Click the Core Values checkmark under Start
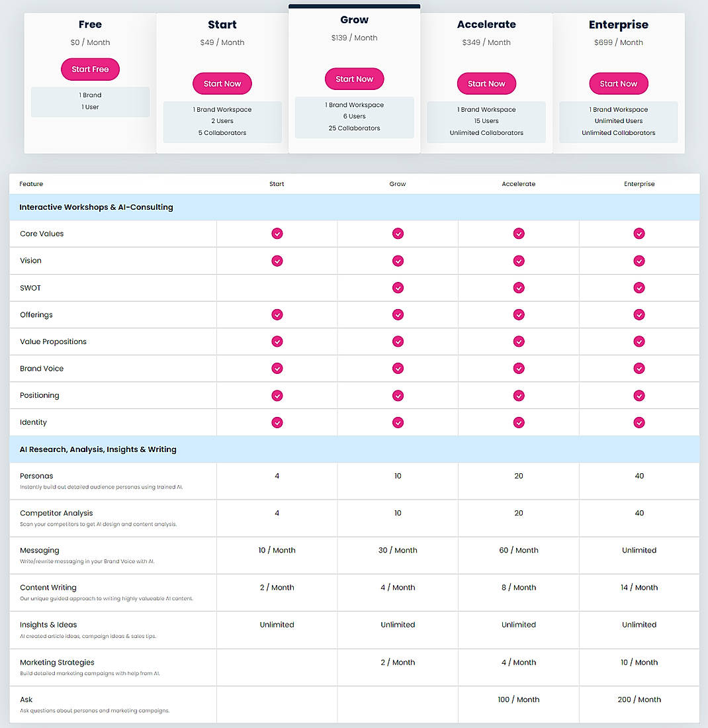This screenshot has height=728, width=708. pos(277,234)
